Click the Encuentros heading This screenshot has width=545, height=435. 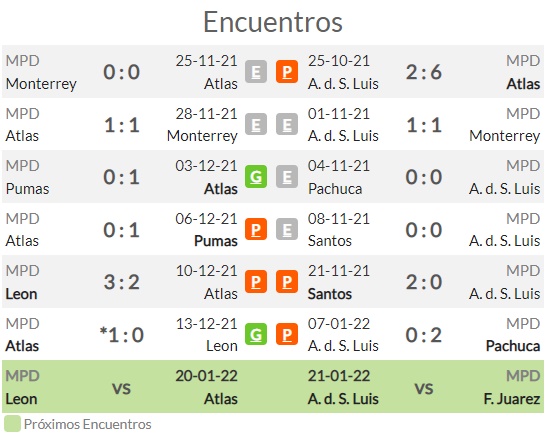pos(273,22)
